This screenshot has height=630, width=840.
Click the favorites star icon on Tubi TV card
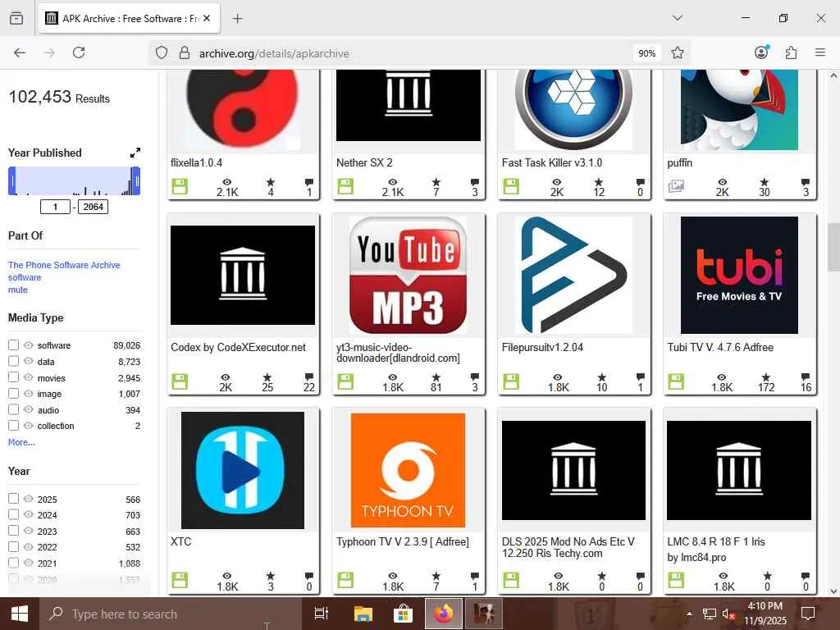pos(766,377)
